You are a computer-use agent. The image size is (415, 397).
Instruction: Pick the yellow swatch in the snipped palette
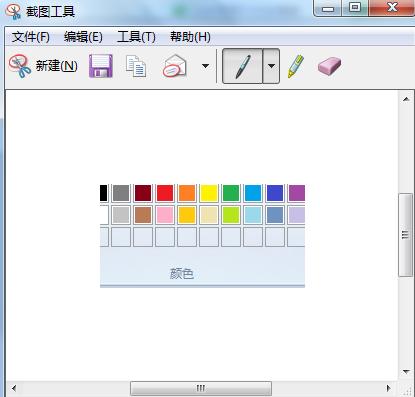point(209,193)
